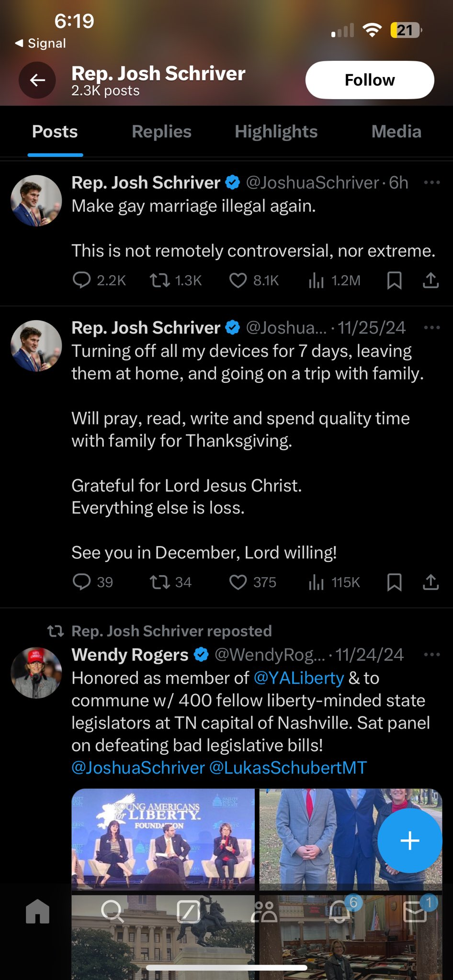Like the Thanksgiving trip post

pyautogui.click(x=238, y=582)
